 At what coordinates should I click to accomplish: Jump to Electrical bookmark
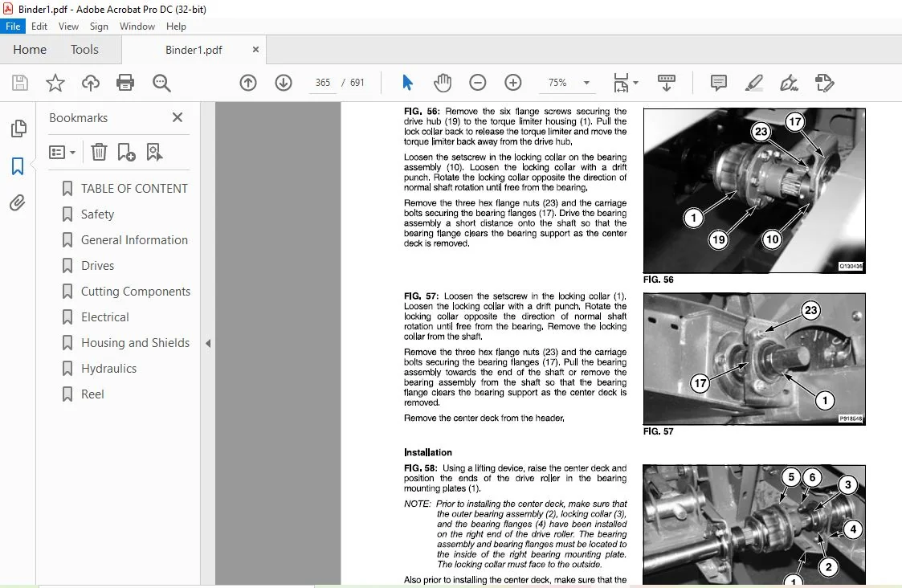click(x=104, y=317)
